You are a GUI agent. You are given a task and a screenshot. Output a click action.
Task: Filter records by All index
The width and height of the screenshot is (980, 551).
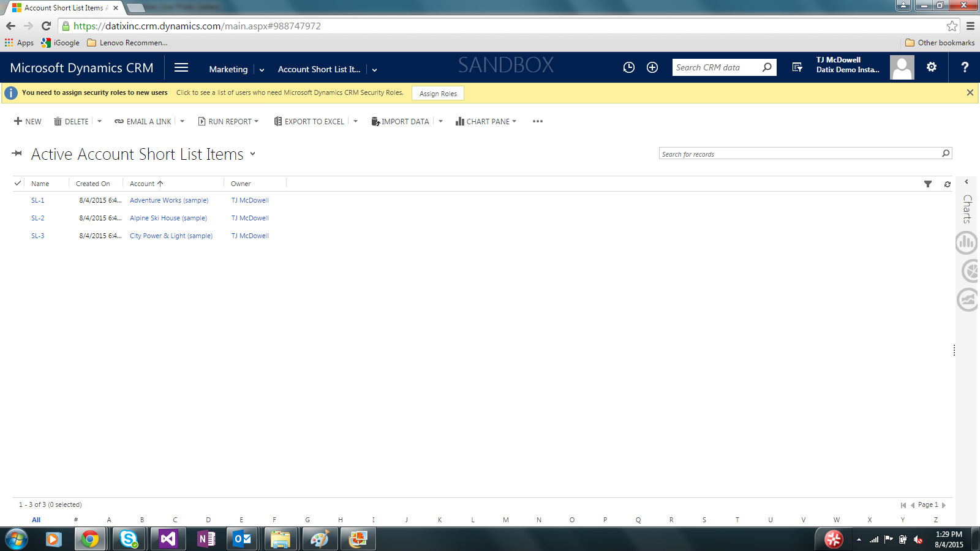(x=36, y=520)
